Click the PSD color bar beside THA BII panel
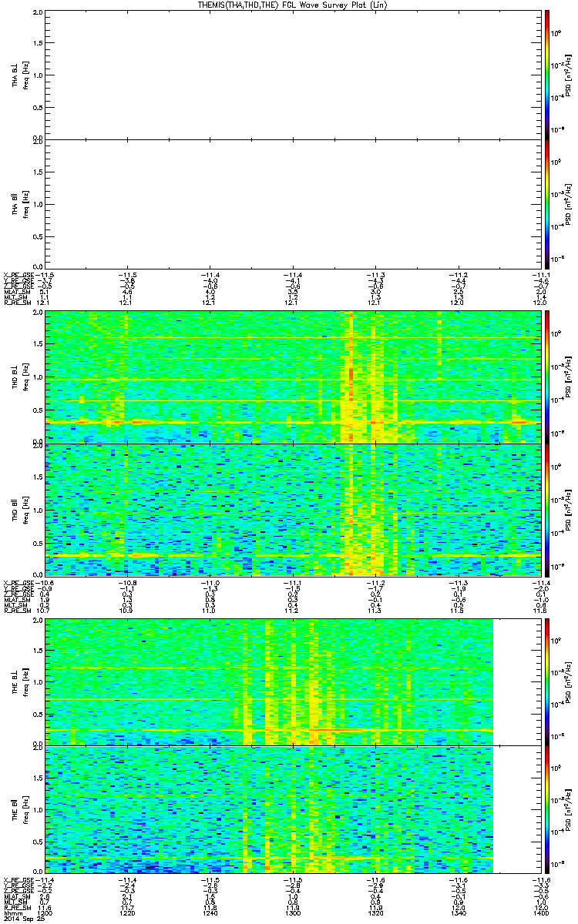Viewport: 578px width, 924px height. (x=546, y=204)
